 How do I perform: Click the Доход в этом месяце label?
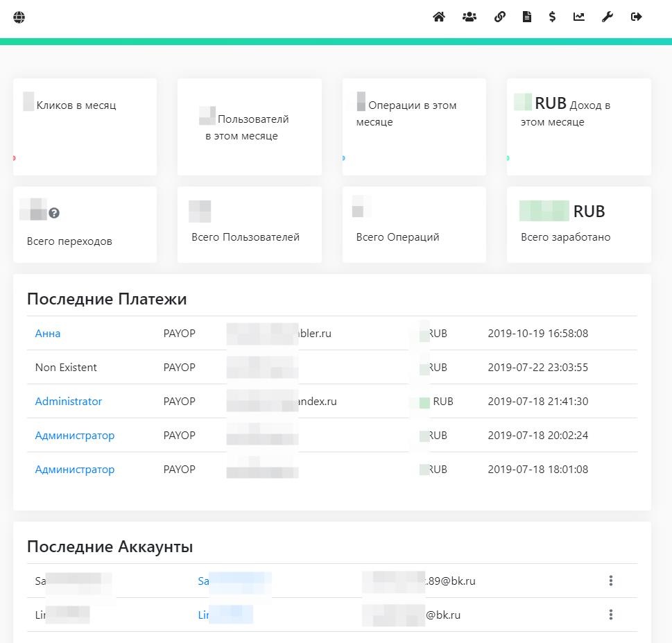tap(566, 114)
